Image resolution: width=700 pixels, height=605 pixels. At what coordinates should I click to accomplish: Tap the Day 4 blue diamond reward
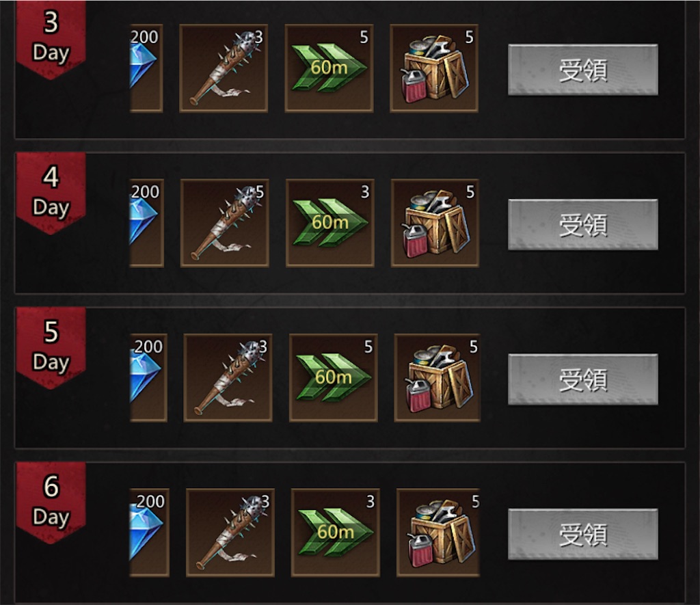(x=147, y=224)
